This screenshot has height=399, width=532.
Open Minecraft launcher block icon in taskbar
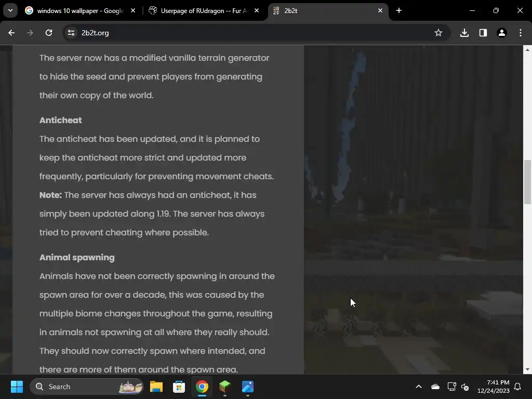pyautogui.click(x=224, y=387)
